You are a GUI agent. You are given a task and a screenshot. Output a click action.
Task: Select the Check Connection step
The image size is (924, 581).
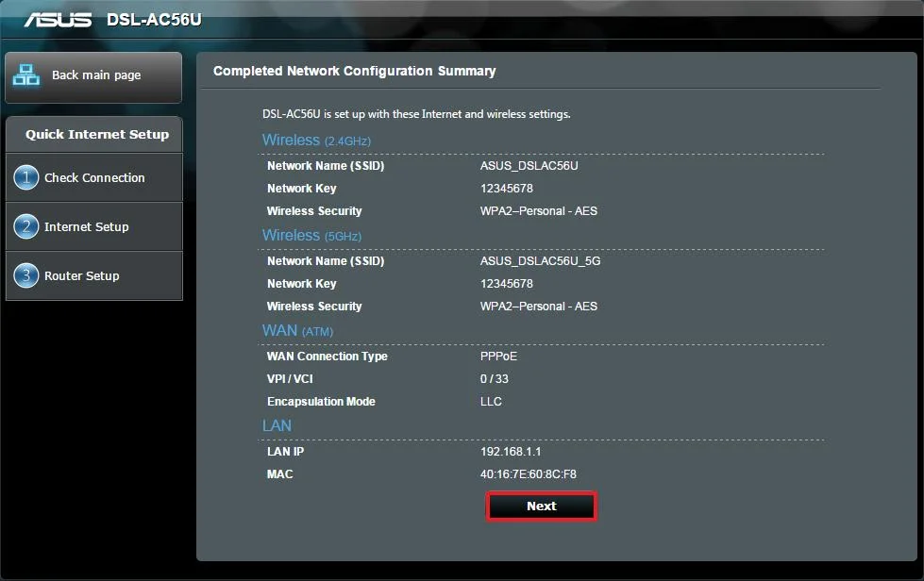(94, 177)
